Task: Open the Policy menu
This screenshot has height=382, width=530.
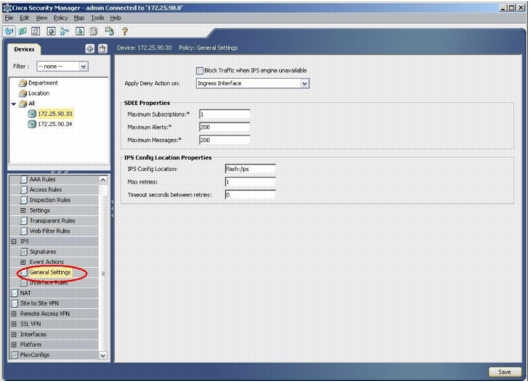Action: point(61,18)
